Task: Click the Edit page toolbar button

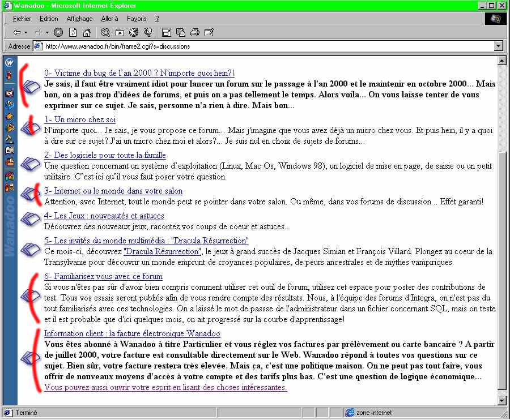Action: coord(209,32)
